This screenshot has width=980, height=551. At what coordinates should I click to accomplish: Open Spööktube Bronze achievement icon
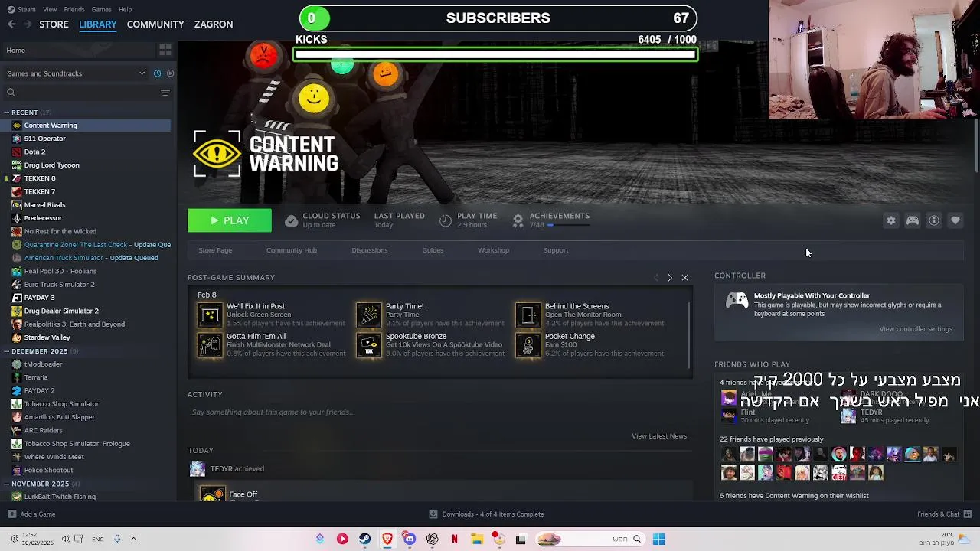(368, 345)
